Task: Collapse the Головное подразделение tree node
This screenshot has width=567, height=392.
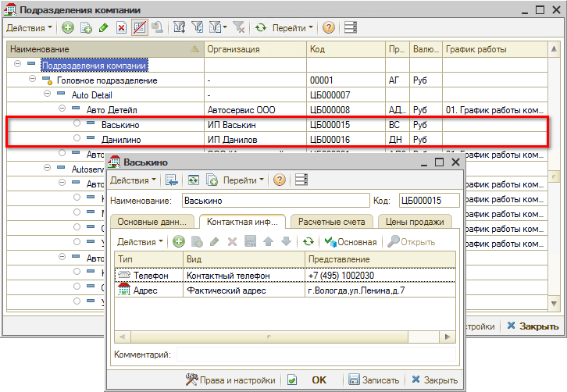Action: pyautogui.click(x=33, y=80)
